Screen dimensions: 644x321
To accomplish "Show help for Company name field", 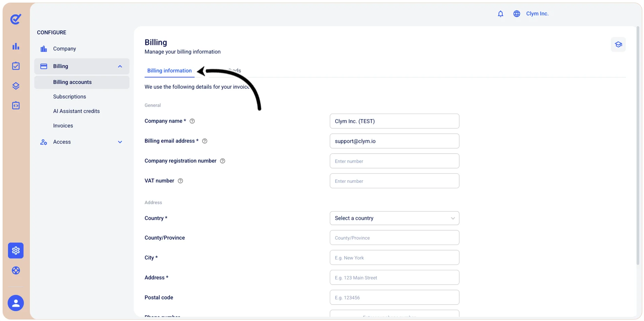I will point(192,121).
